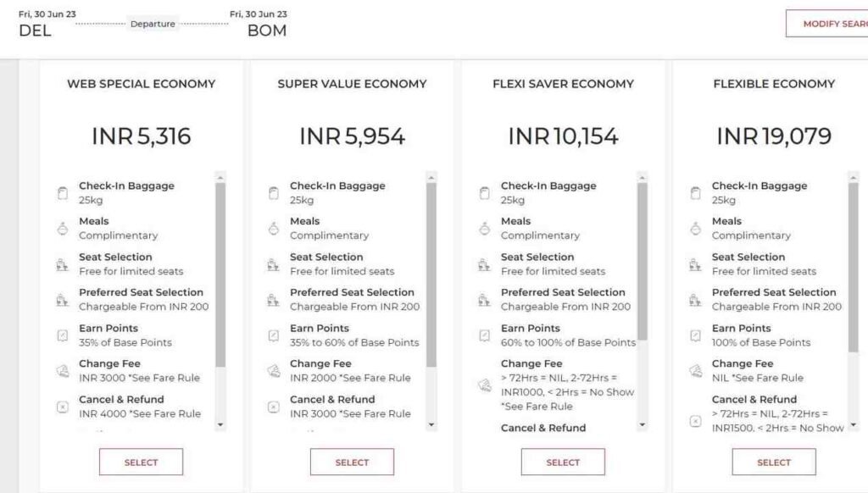The height and width of the screenshot is (493, 868).
Task: Select the Web Special Economy fare
Action: tap(141, 462)
